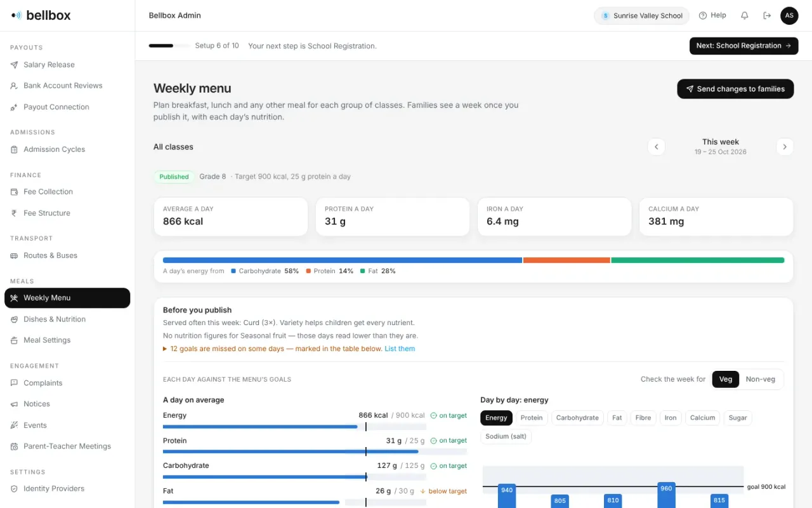The height and width of the screenshot is (508, 812).
Task: Click Next: School Registration button
Action: tap(743, 46)
